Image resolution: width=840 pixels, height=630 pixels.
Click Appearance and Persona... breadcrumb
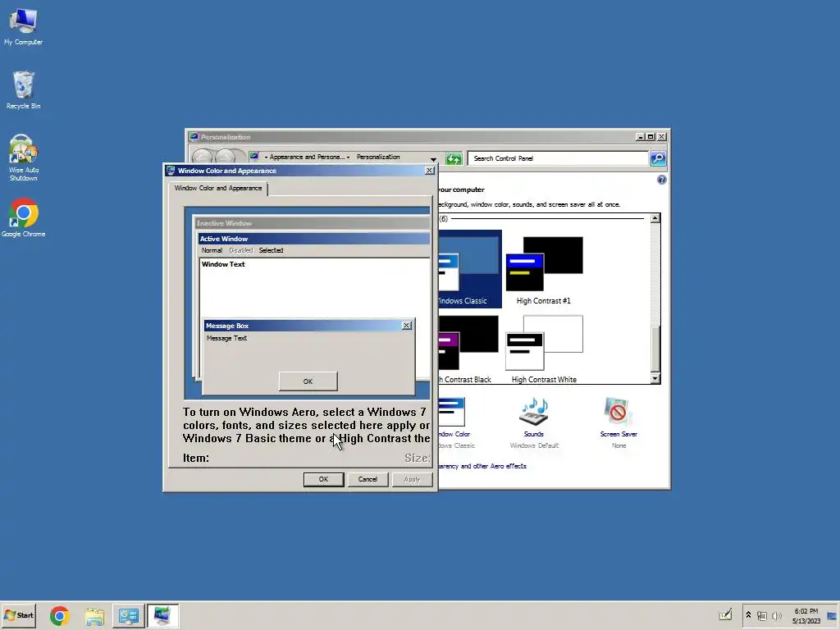coord(307,157)
